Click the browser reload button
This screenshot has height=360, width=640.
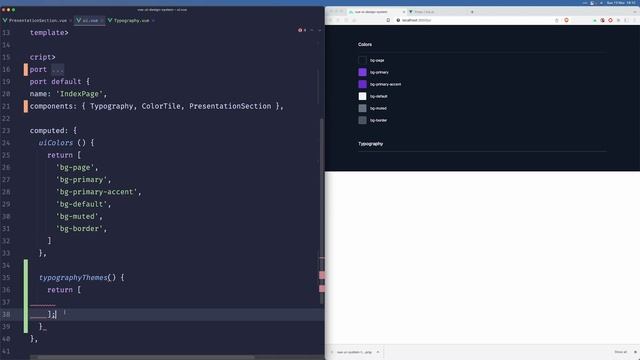click(346, 20)
